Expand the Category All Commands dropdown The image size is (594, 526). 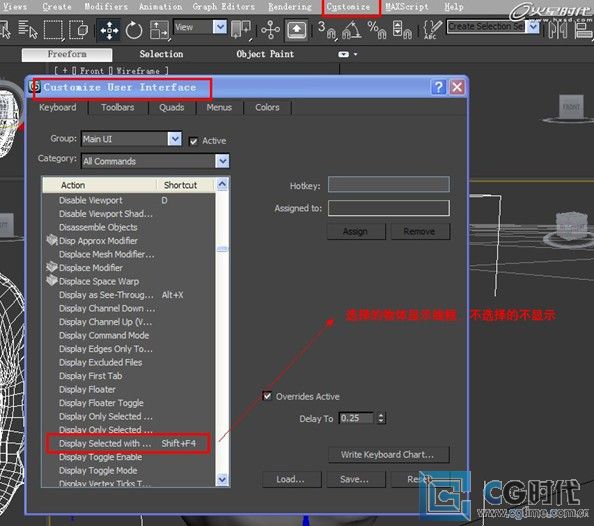[222, 161]
